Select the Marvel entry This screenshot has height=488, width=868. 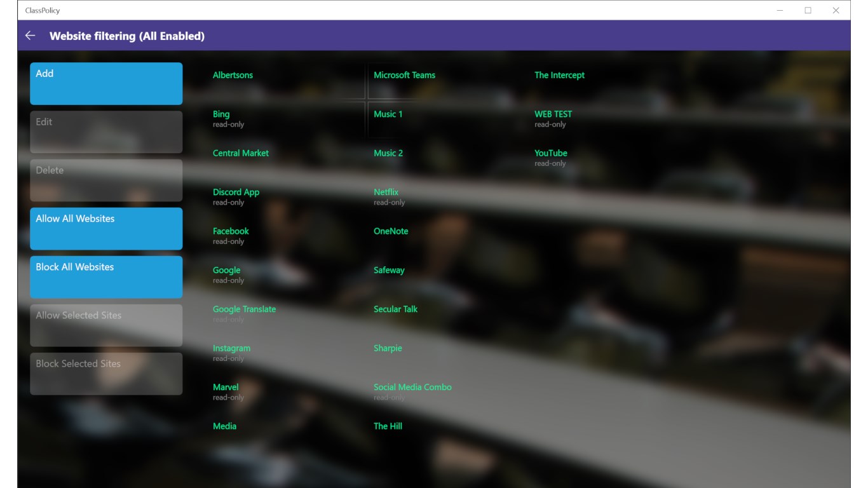[228, 391]
